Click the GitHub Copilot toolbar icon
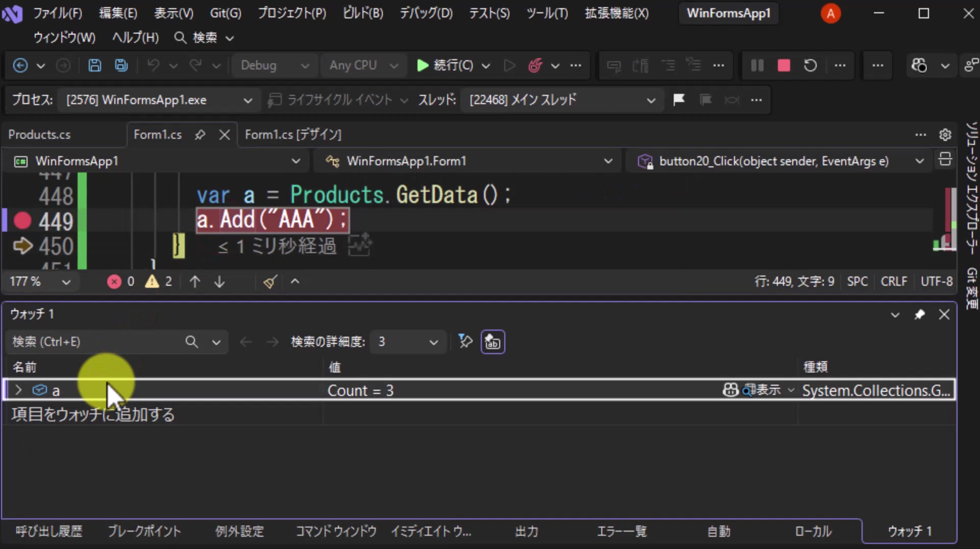Screen dimensions: 980x549 click(919, 65)
